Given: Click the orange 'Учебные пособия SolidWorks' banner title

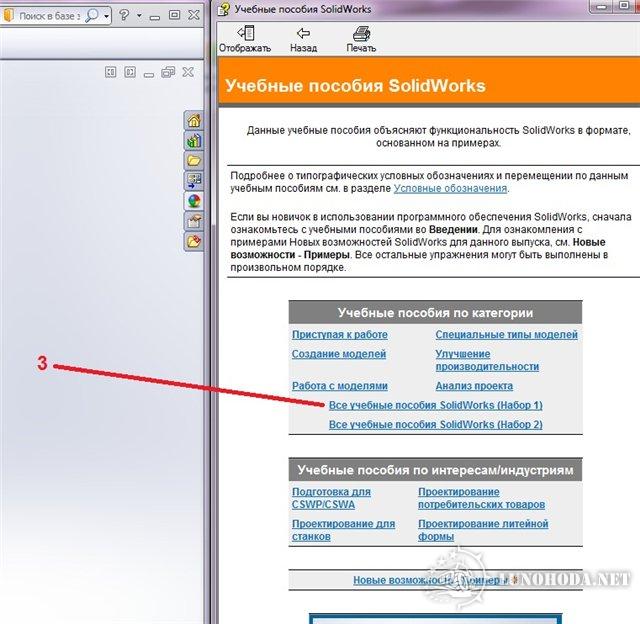Looking at the screenshot, I should point(355,86).
